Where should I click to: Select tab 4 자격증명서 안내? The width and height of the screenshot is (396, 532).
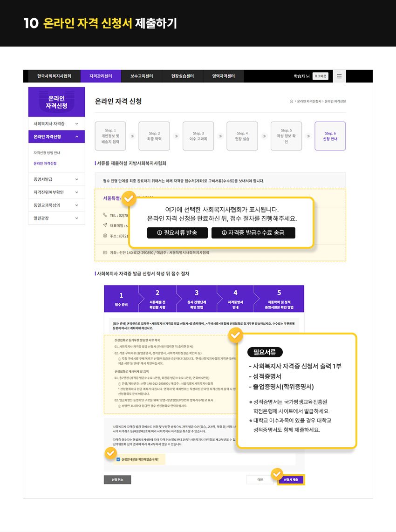point(235,299)
